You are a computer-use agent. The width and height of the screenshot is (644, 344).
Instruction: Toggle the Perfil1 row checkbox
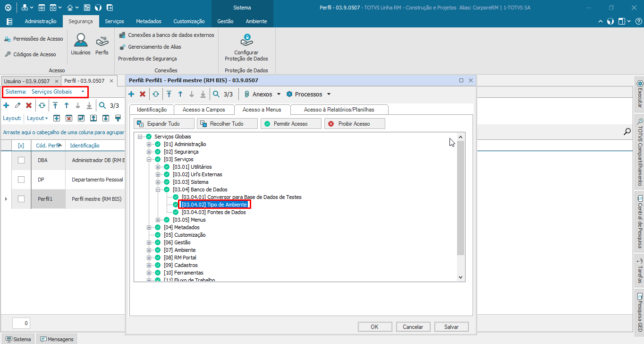pos(21,199)
